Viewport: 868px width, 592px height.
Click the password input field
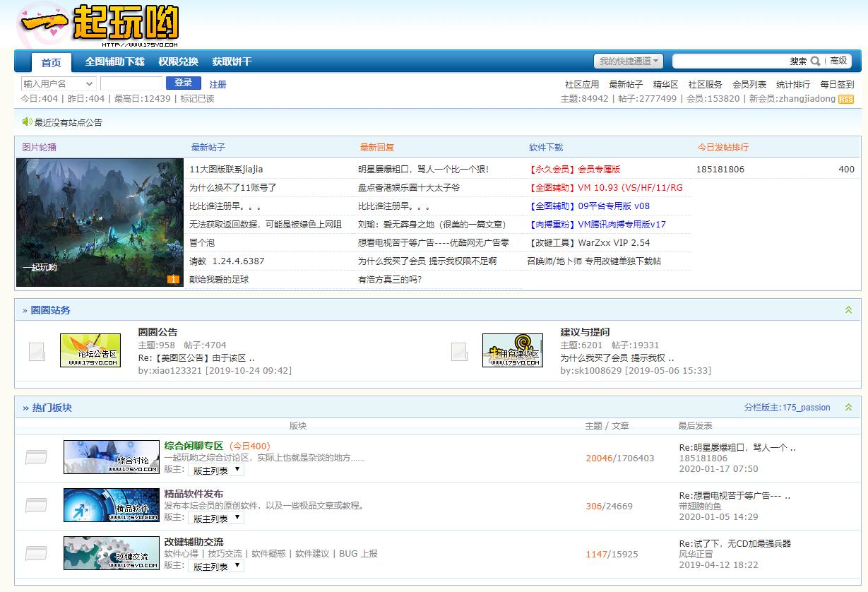pos(131,83)
